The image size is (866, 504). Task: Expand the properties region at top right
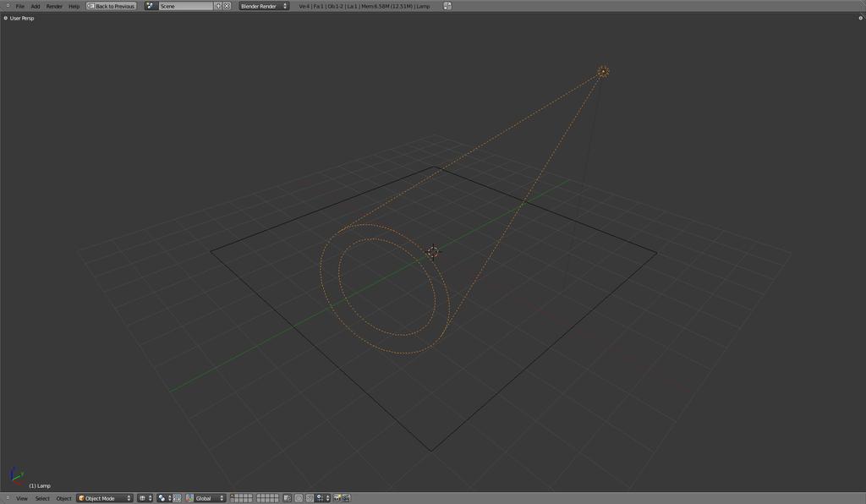860,19
